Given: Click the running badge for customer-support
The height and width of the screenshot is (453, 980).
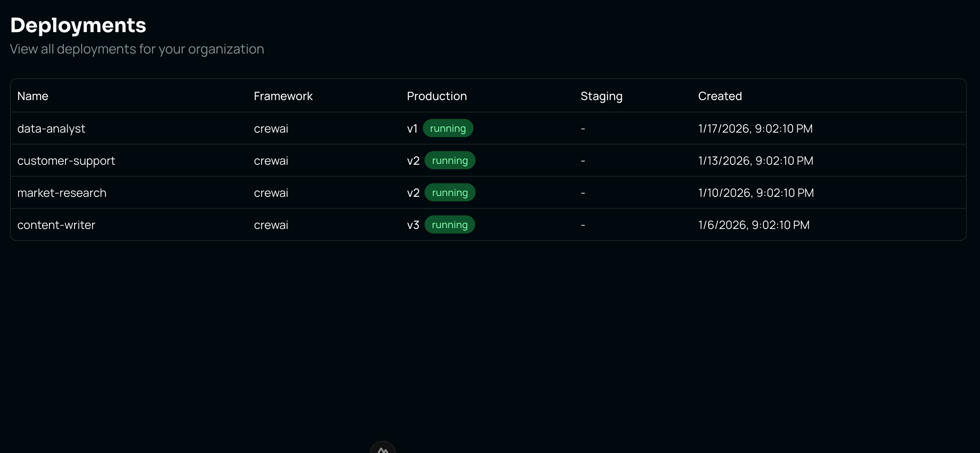Looking at the screenshot, I should pyautogui.click(x=450, y=160).
